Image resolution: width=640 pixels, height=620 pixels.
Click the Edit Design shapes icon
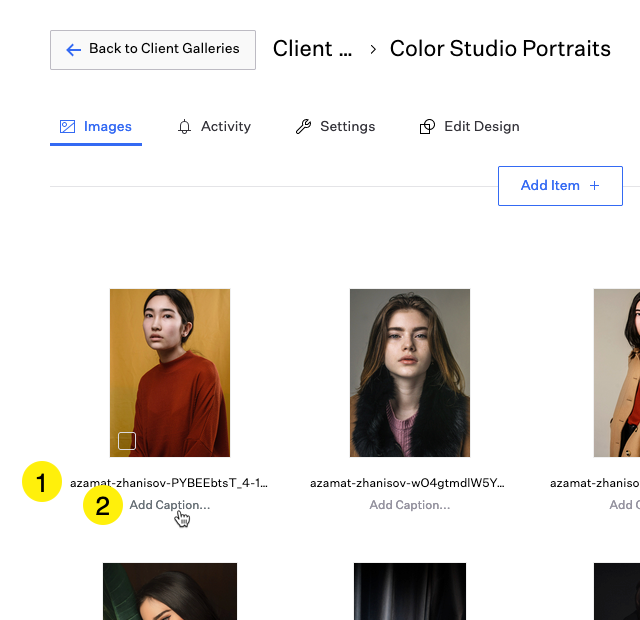tap(427, 127)
